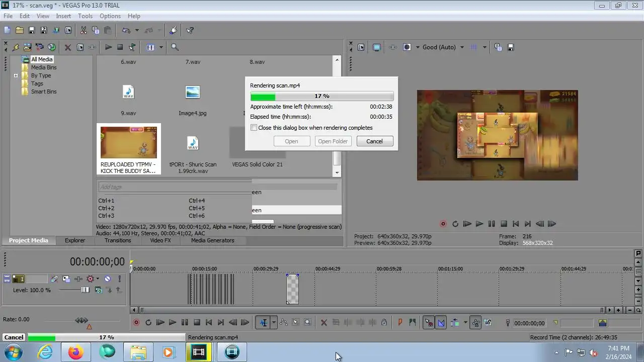The width and height of the screenshot is (644, 362).
Task: Open Auto Ripple mode dropdown arrow
Action: tap(465, 323)
